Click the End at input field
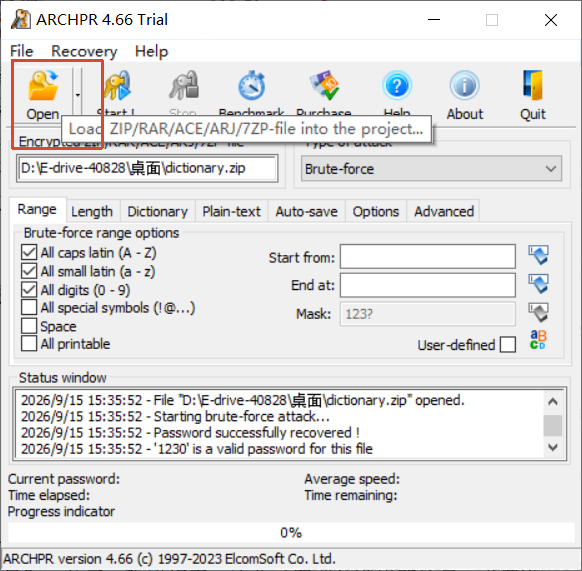The width and height of the screenshot is (582, 571). [428, 285]
